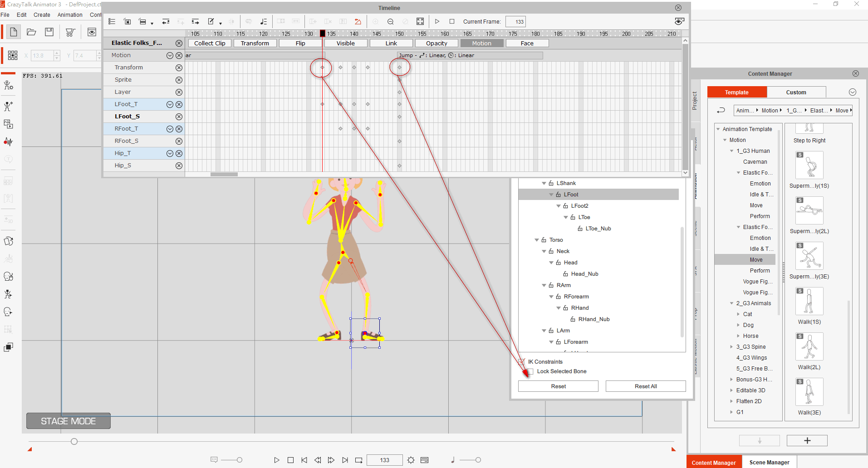This screenshot has width=868, height=468.
Task: Show the timeline using playback bar icon
Action: 424,460
